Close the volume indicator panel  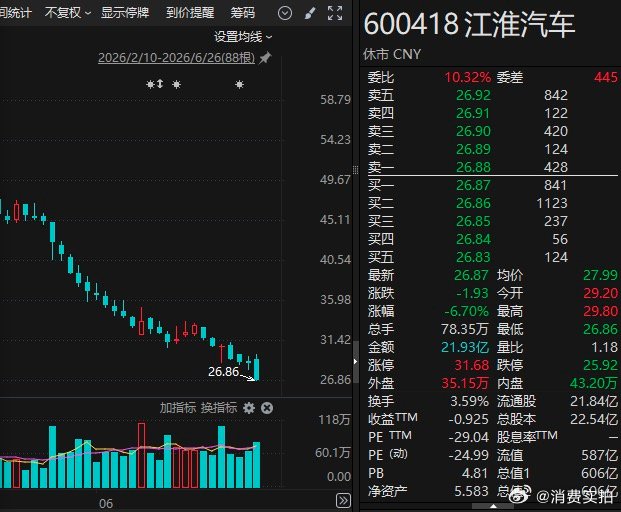(267, 408)
